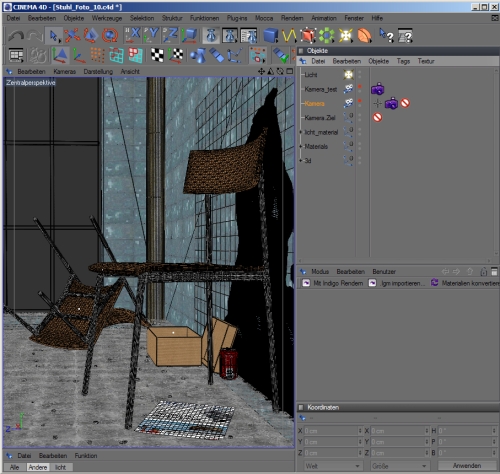Render the active view icon
The height and width of the screenshot is (474, 500).
click(211, 35)
